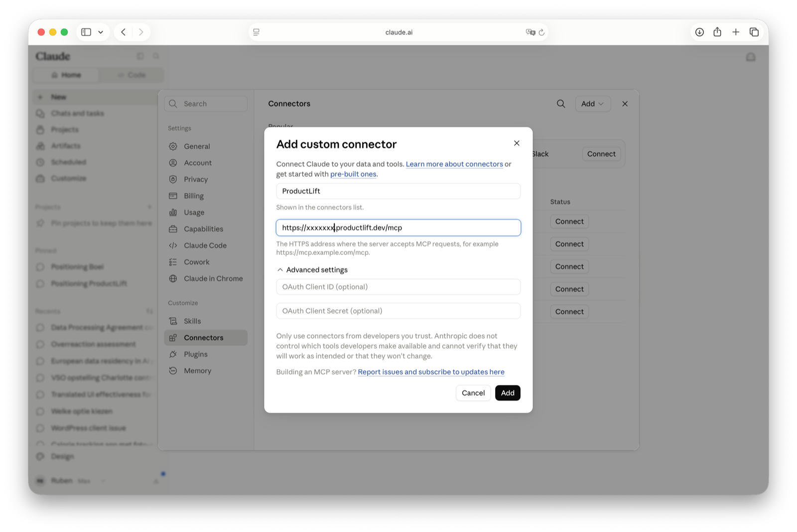Click the page reader icon in address bar

257,32
